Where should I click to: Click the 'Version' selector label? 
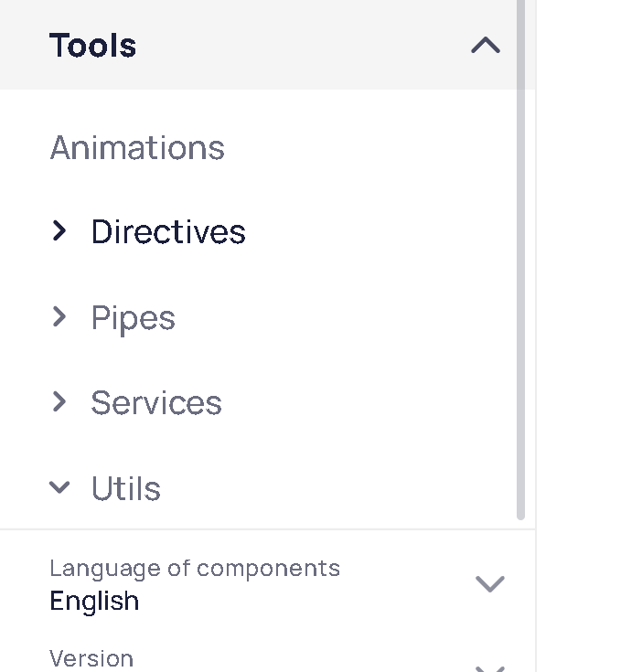[x=91, y=658]
